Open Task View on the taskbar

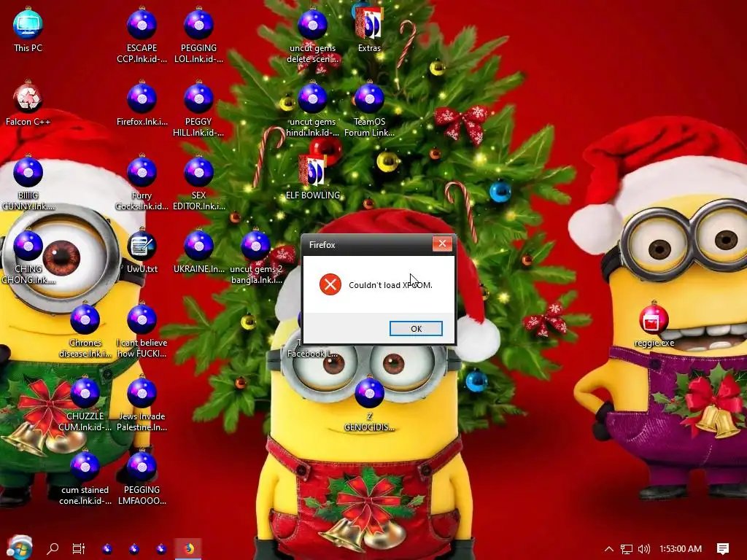[x=79, y=548]
